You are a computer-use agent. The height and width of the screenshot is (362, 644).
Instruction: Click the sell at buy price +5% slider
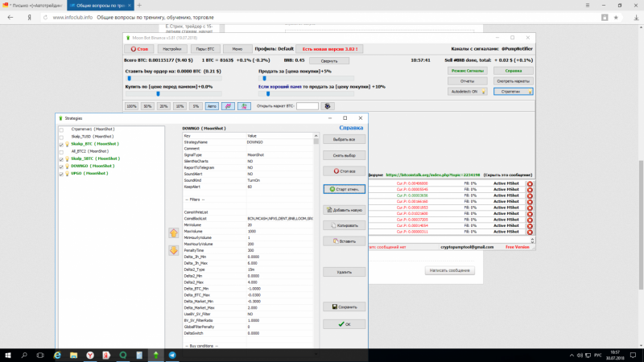[x=307, y=78]
